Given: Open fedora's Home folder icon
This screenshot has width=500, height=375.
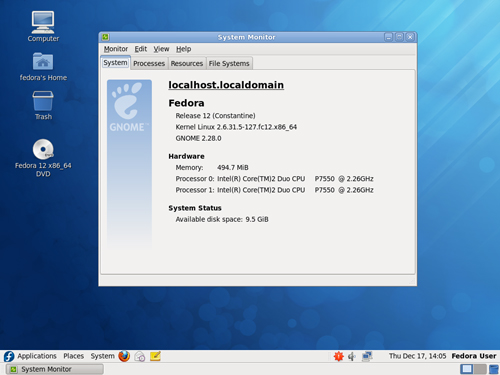Looking at the screenshot, I should coord(43,66).
